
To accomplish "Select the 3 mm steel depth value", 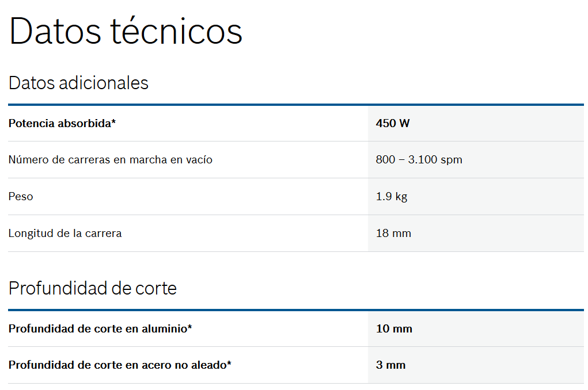I will click(x=390, y=365).
